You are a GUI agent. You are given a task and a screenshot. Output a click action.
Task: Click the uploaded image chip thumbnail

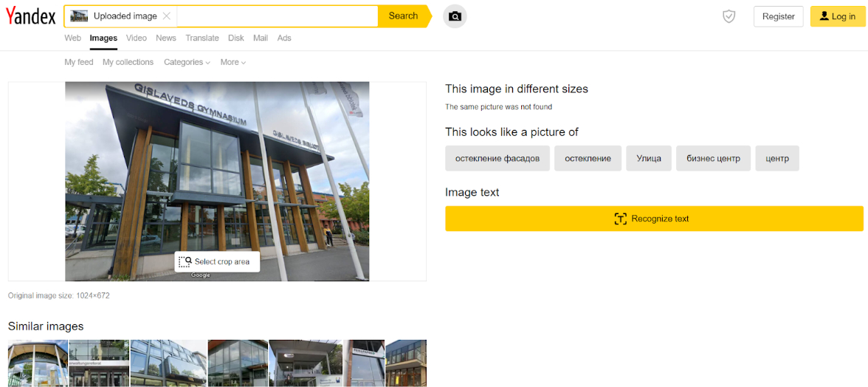[x=79, y=16]
